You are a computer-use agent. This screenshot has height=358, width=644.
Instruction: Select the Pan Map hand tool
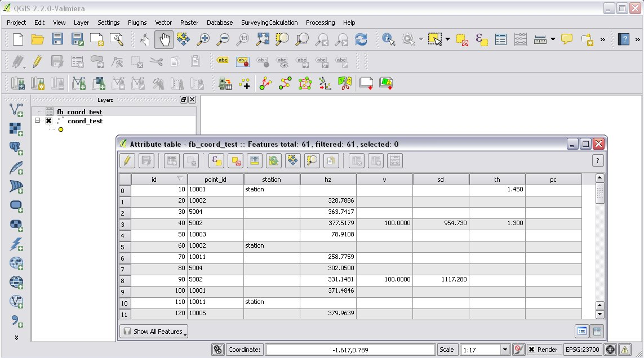(x=164, y=39)
